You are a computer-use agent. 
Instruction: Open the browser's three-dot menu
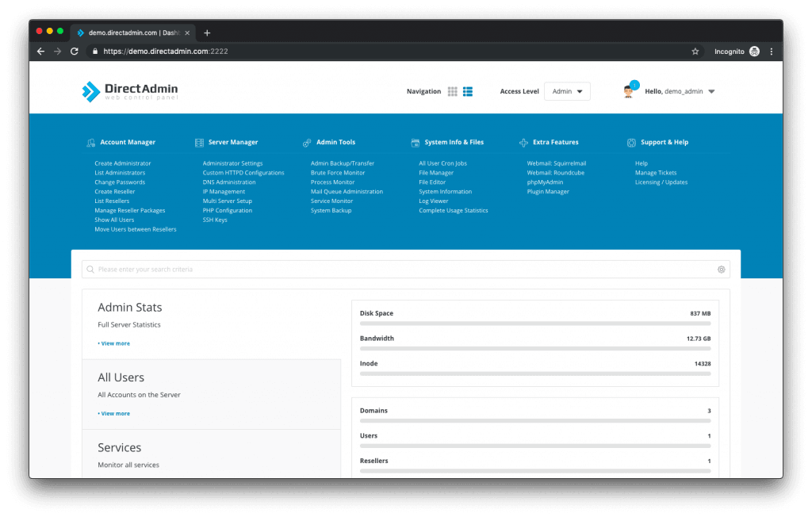click(x=772, y=50)
